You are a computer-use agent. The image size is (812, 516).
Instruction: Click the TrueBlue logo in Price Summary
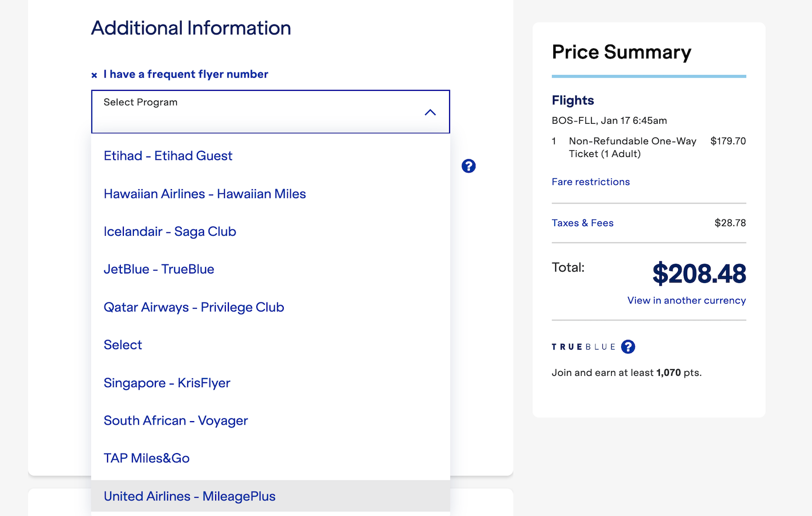(583, 347)
